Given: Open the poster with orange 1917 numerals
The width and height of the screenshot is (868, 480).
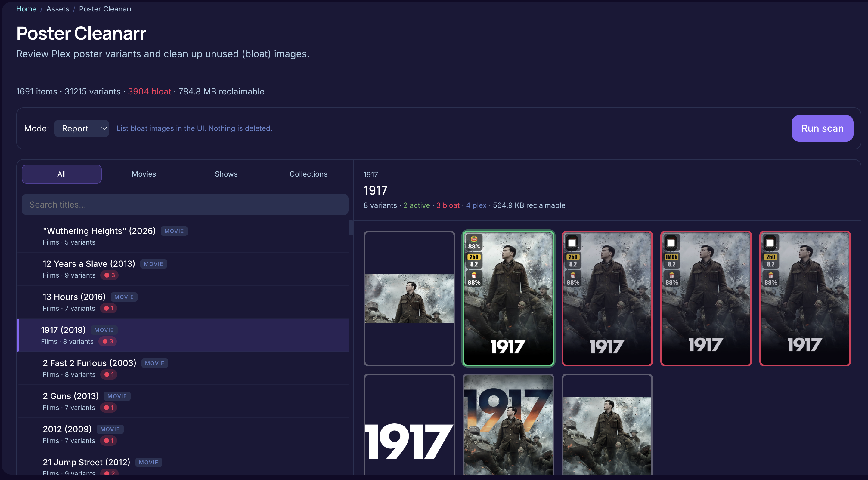Looking at the screenshot, I should (x=508, y=425).
